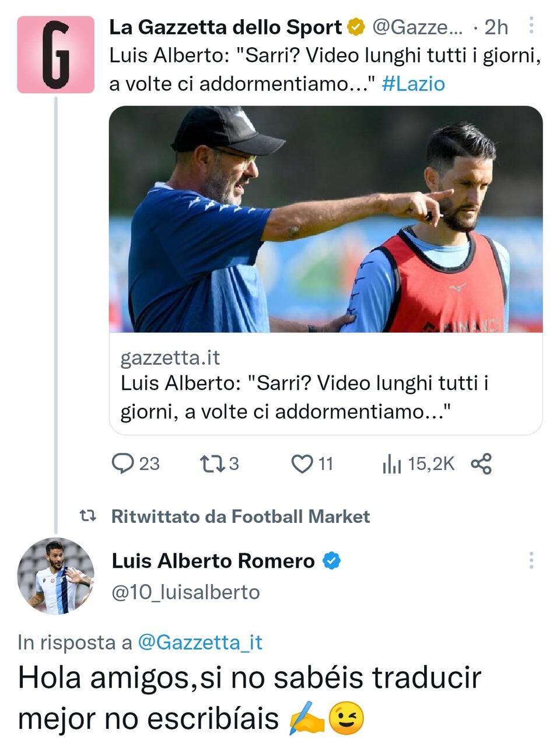
Task: Click the gold verified badge next to Gazzetta
Action: pos(356,27)
